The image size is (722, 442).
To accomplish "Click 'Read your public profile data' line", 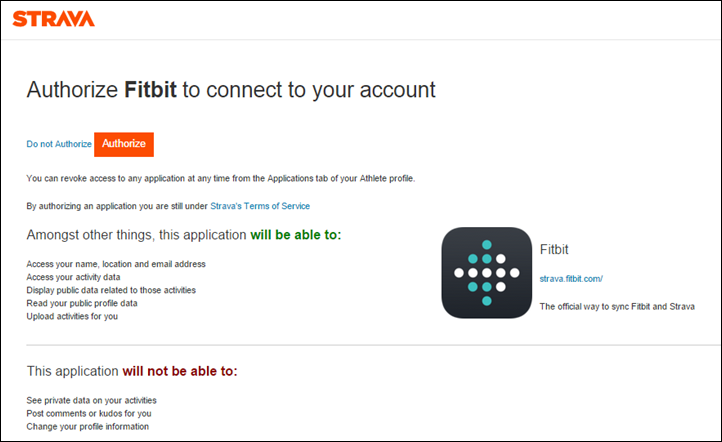I will (82, 303).
